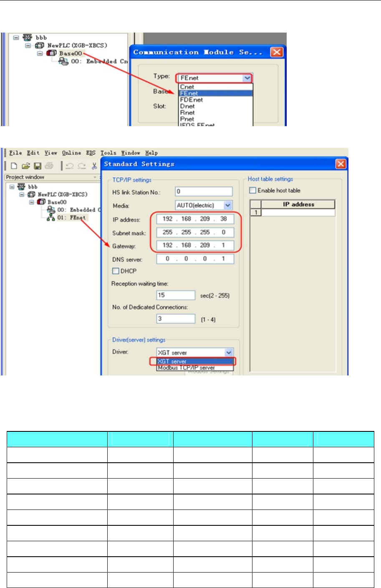Pick the highlighted XGT server list option
The image size is (381, 588).
(x=195, y=361)
